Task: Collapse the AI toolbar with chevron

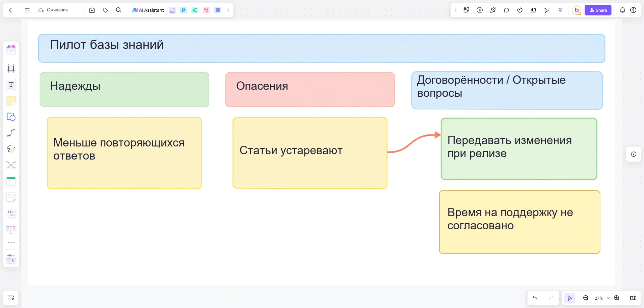Action: [x=228, y=10]
